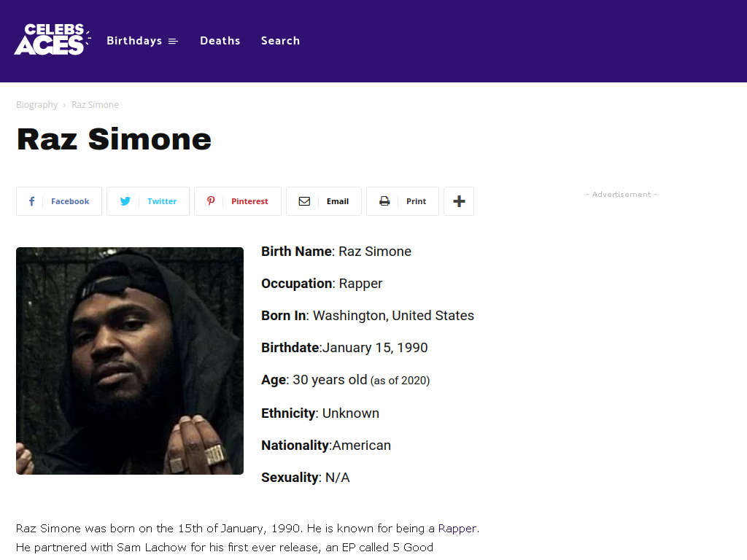Click the Twitter bird icon
The image size is (747, 560).
(x=125, y=201)
